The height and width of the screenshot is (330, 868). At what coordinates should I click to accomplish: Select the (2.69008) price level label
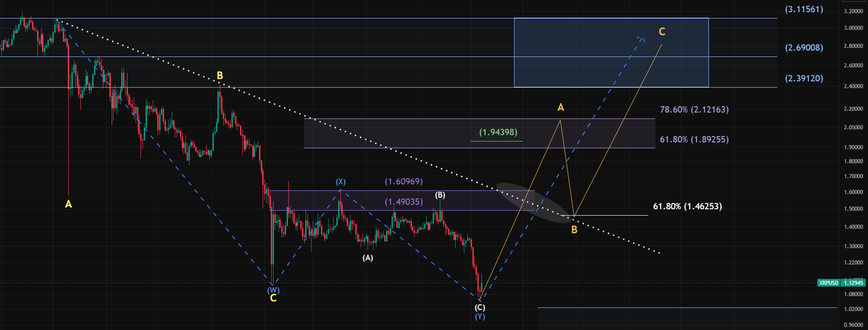click(804, 48)
